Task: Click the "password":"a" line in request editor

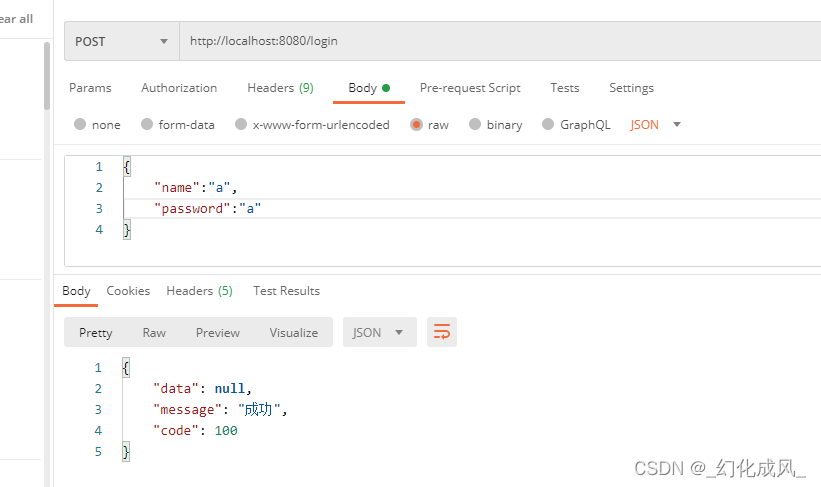Action: tap(207, 208)
